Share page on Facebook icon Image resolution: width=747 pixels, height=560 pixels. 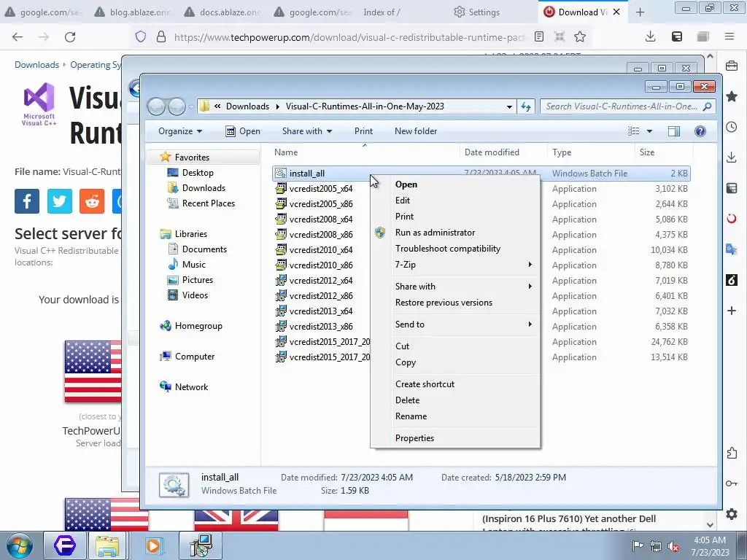coord(27,201)
